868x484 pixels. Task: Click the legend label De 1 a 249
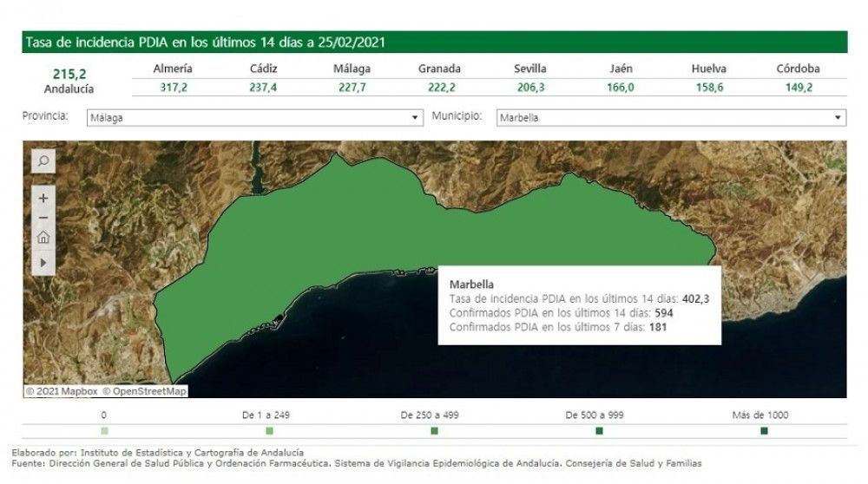click(266, 415)
